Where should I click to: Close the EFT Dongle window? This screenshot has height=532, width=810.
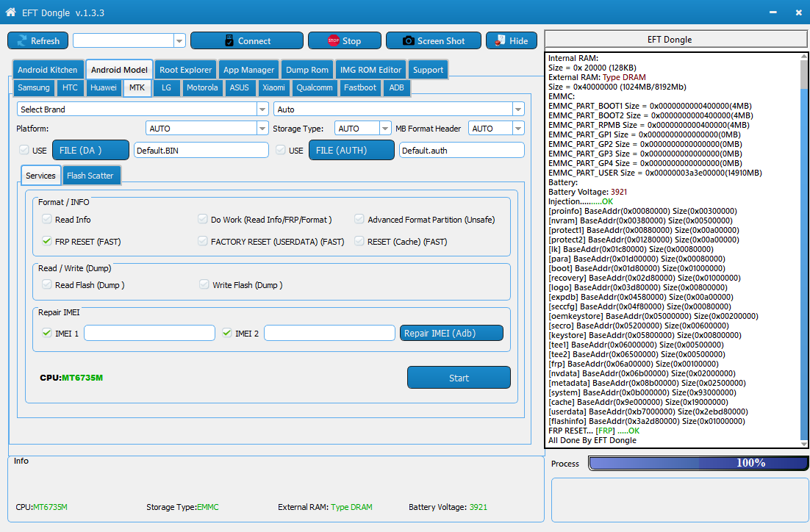point(799,12)
